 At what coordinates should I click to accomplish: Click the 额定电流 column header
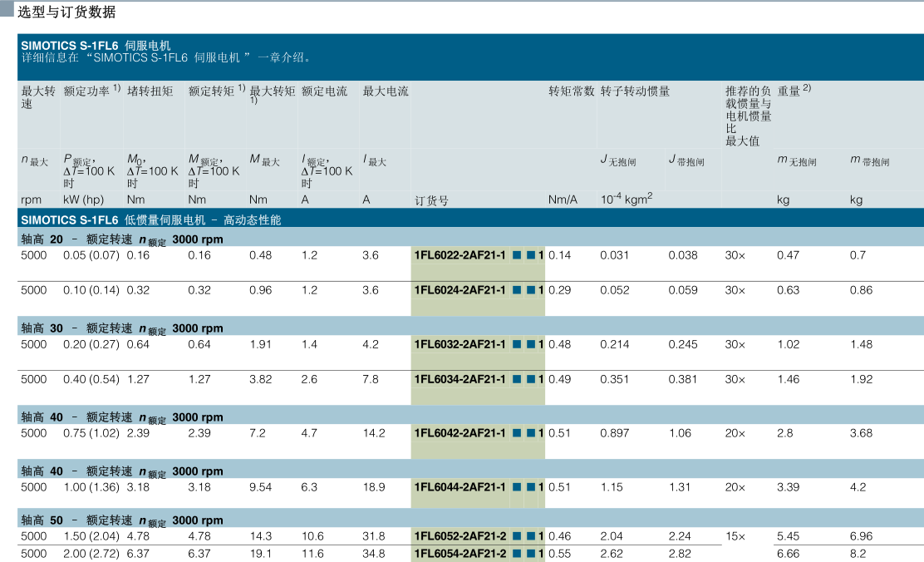(x=325, y=91)
